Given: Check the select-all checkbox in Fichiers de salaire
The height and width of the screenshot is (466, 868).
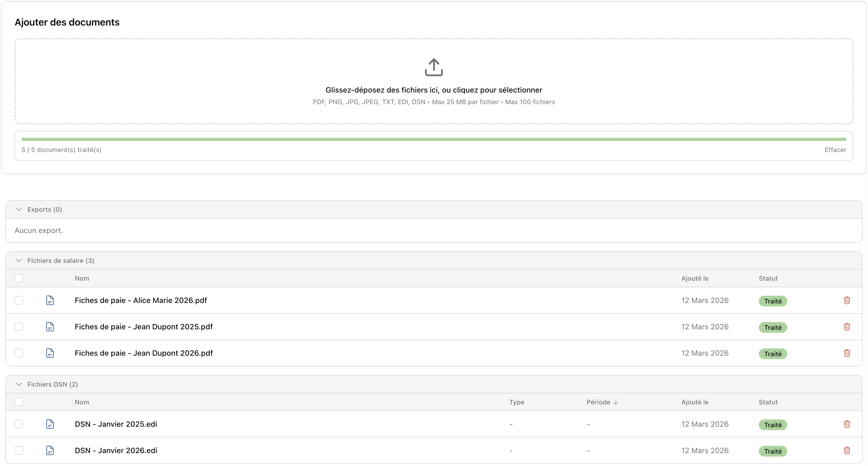Looking at the screenshot, I should click(x=19, y=278).
